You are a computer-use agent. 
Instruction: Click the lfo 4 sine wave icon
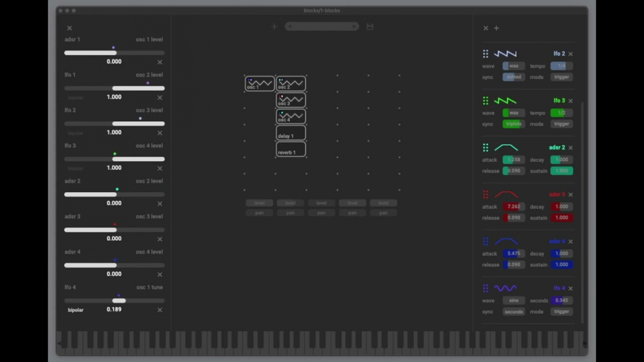[506, 288]
